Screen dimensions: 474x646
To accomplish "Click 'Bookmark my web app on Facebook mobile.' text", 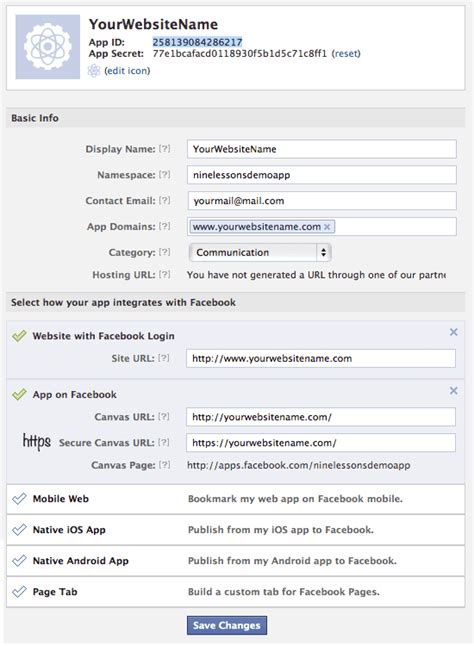I will [295, 499].
